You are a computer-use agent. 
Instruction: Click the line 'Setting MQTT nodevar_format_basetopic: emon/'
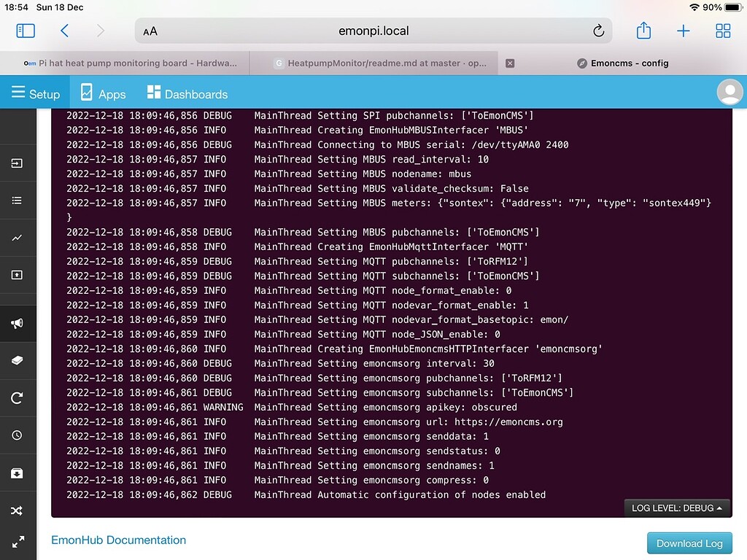click(x=317, y=319)
